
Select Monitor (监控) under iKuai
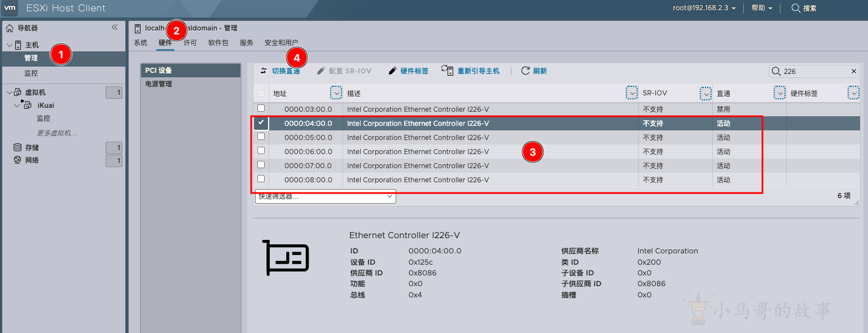tap(43, 119)
